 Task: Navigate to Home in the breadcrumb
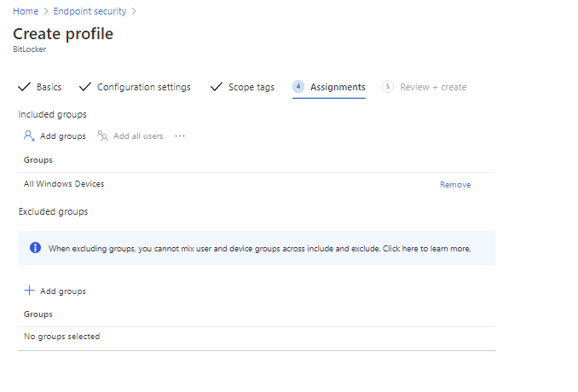(26, 11)
